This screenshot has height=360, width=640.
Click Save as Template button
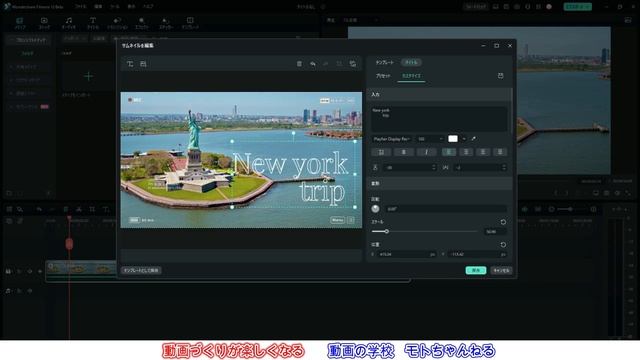click(141, 271)
